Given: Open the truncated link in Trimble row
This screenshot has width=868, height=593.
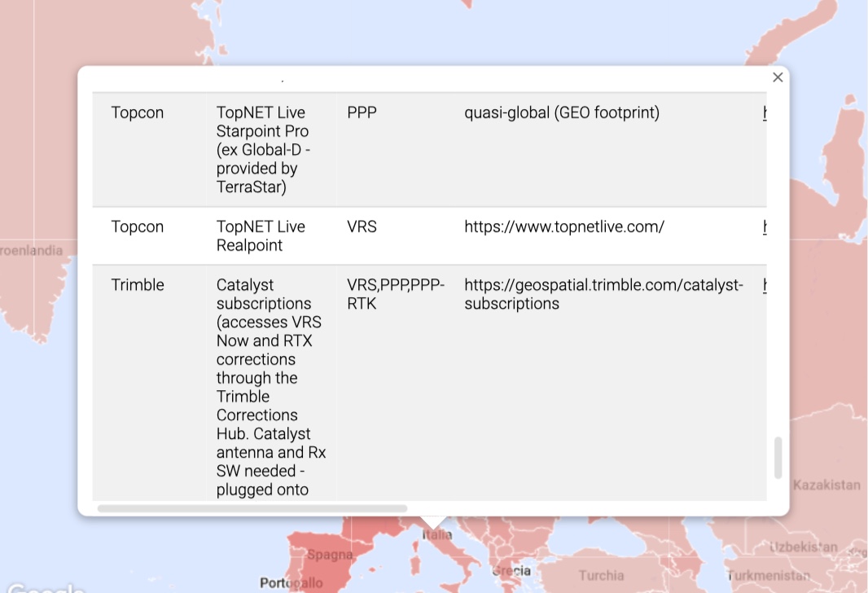Looking at the screenshot, I should tap(765, 284).
